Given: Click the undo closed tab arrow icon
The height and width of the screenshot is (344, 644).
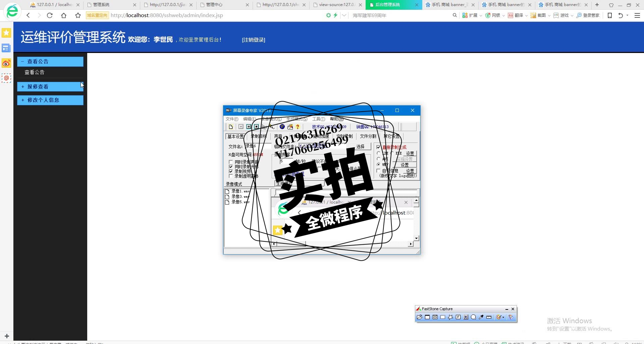Looking at the screenshot, I should [621, 15].
